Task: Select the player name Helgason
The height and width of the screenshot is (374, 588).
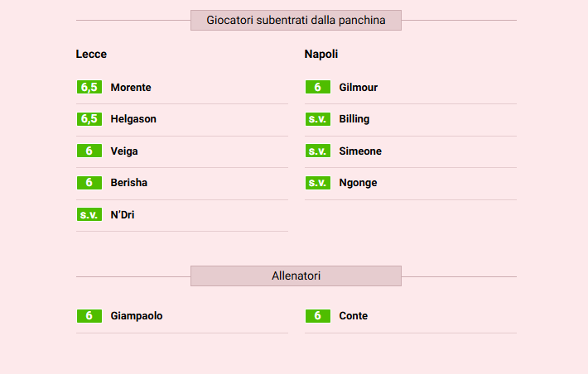Action: [x=133, y=119]
